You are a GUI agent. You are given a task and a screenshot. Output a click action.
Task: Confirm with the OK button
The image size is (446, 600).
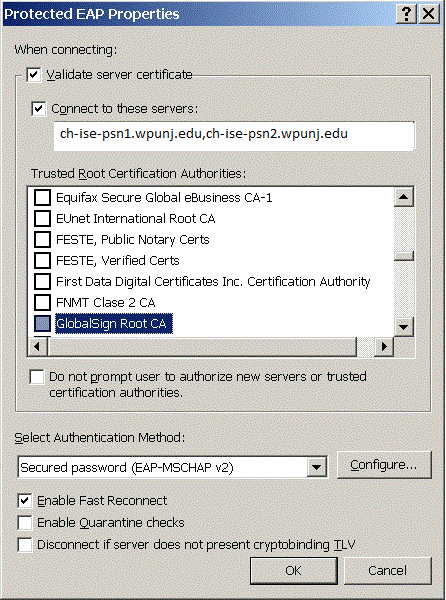pyautogui.click(x=294, y=571)
